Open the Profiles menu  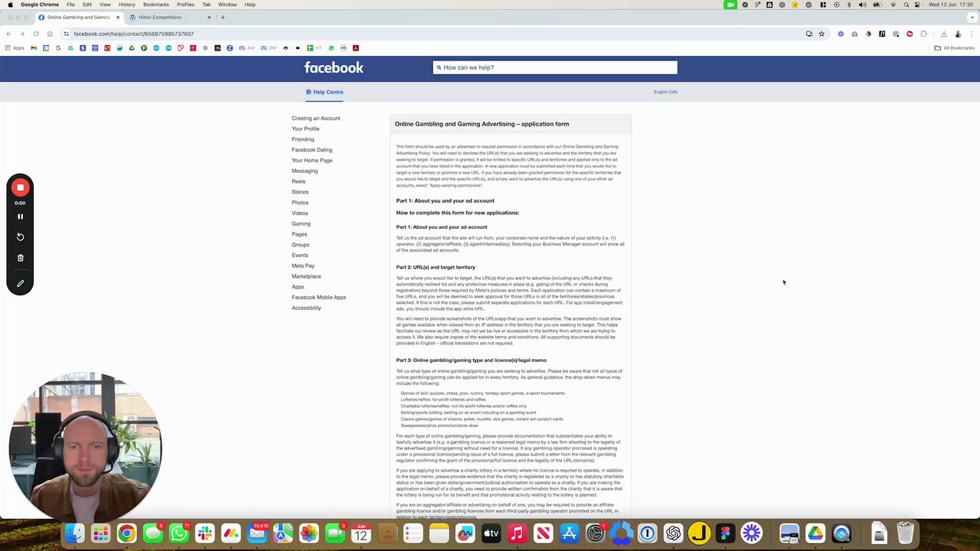[x=185, y=5]
